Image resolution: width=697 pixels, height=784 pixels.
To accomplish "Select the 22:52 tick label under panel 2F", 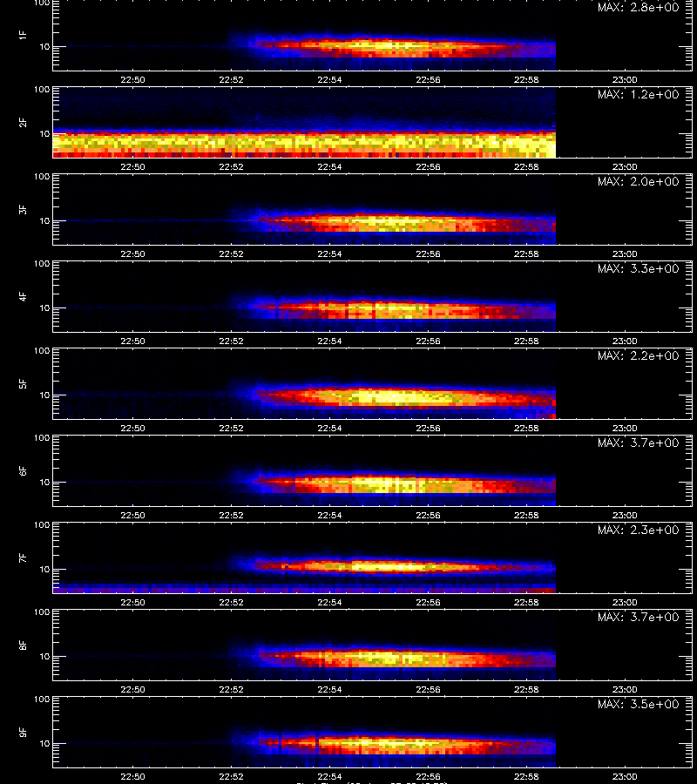I will point(231,166).
